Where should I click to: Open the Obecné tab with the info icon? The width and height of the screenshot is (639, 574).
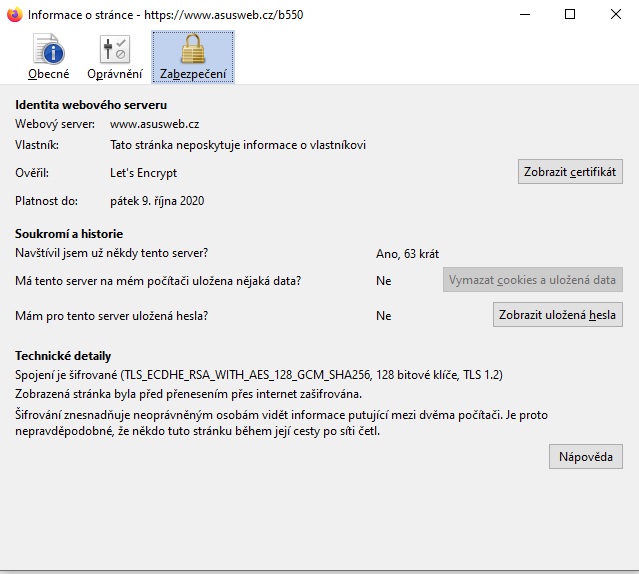coord(49,56)
